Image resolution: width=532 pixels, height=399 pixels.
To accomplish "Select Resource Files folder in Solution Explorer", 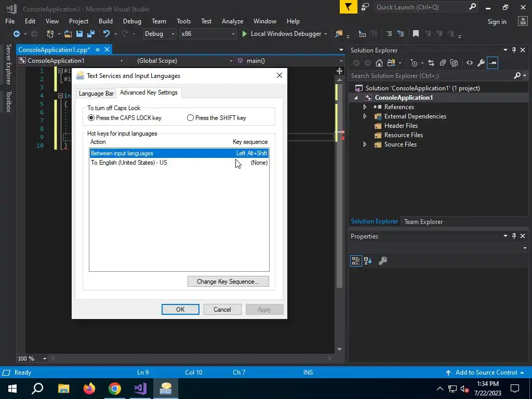I will (x=403, y=135).
